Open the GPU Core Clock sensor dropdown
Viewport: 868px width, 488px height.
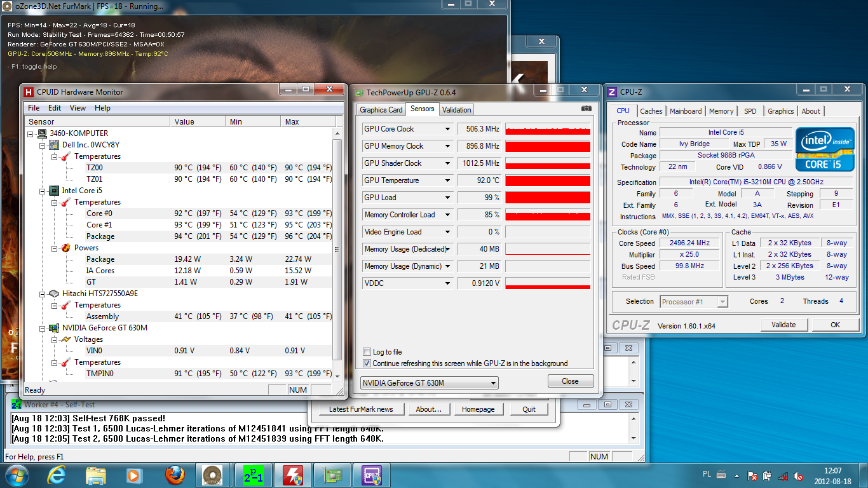447,129
